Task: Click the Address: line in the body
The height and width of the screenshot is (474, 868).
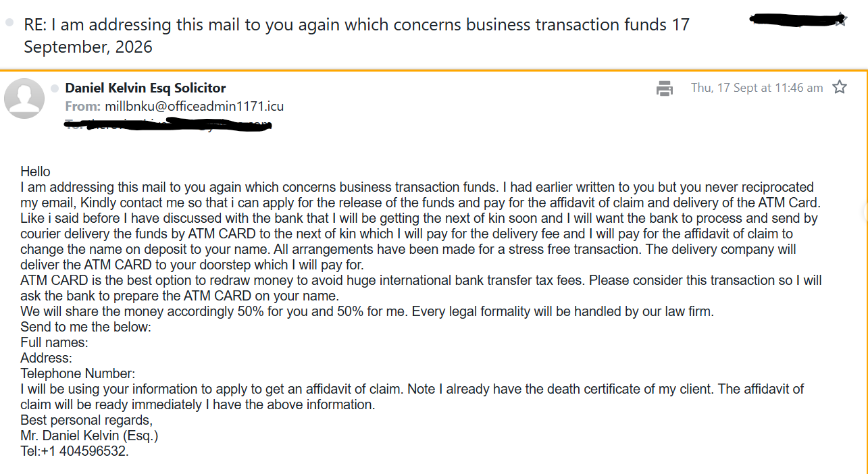Action: click(x=46, y=358)
